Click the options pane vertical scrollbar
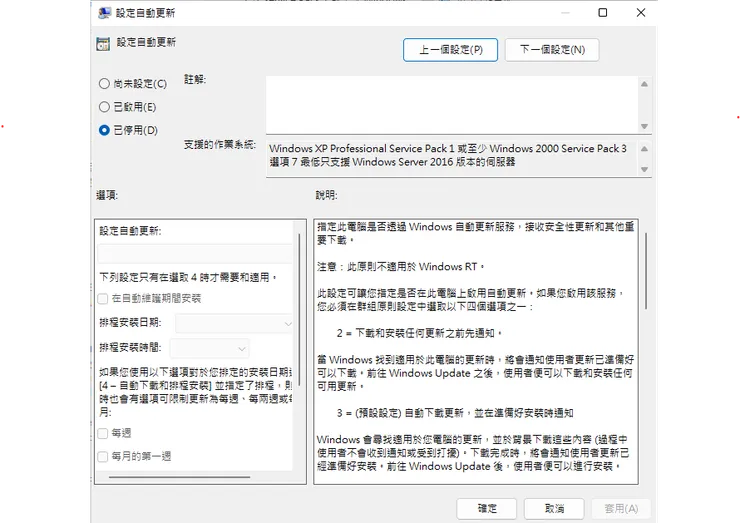Image resolution: width=740 pixels, height=523 pixels. pyautogui.click(x=299, y=310)
